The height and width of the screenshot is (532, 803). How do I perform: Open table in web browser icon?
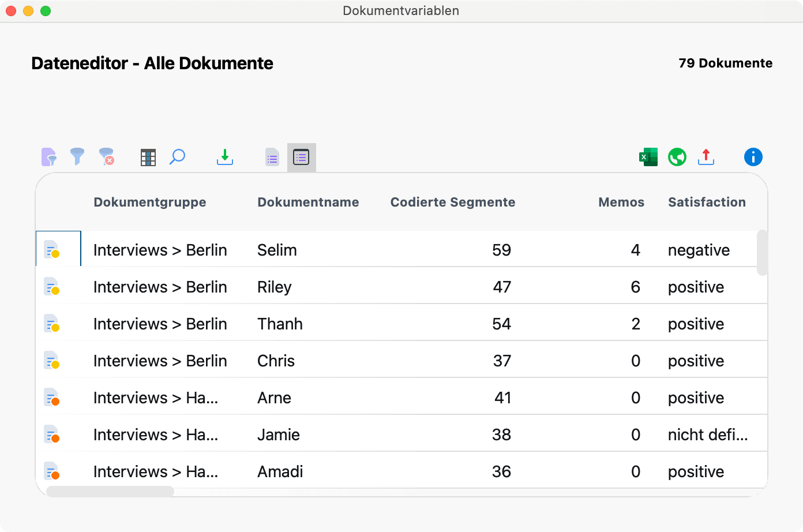point(677,157)
